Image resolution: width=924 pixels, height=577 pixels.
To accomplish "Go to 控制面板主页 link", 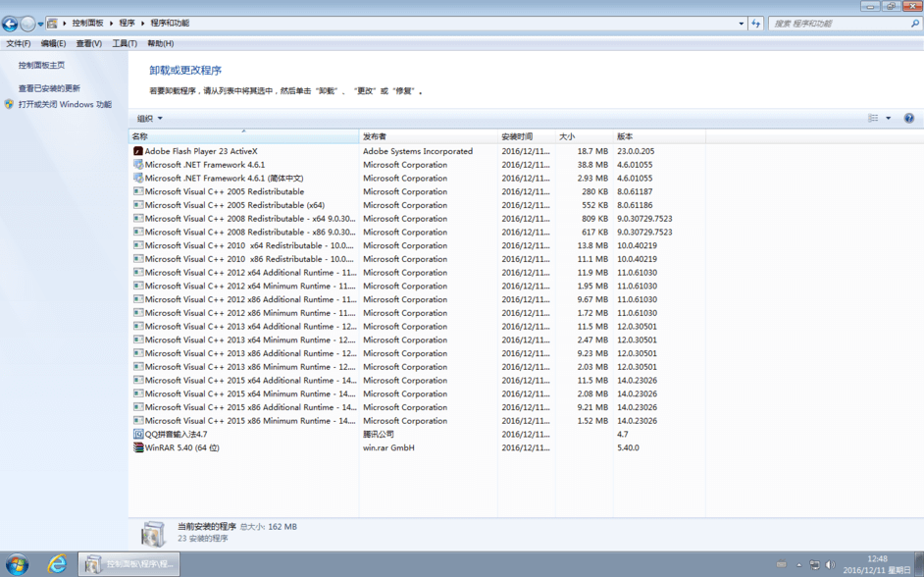I will (41, 66).
